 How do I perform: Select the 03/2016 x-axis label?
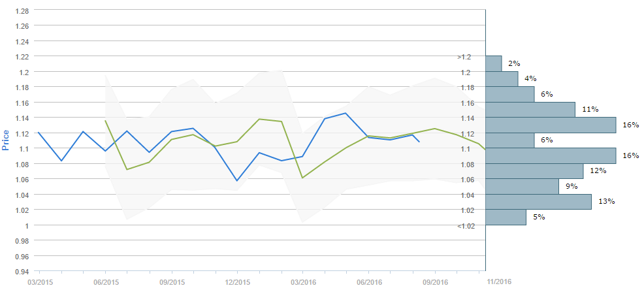[302, 282]
